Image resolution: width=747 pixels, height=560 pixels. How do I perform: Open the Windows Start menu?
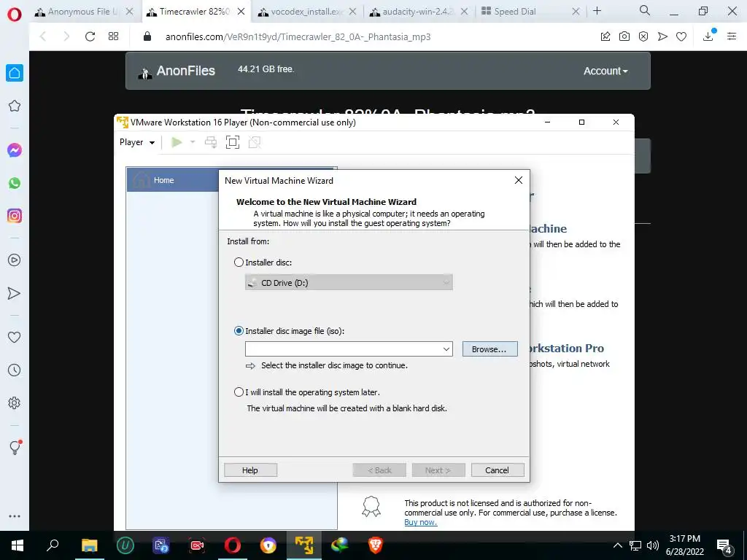[x=18, y=545]
